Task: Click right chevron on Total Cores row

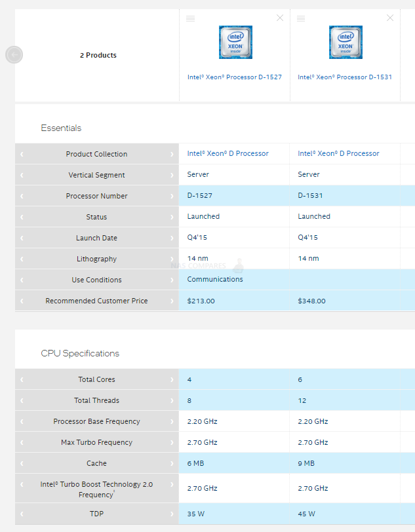Action: click(172, 379)
